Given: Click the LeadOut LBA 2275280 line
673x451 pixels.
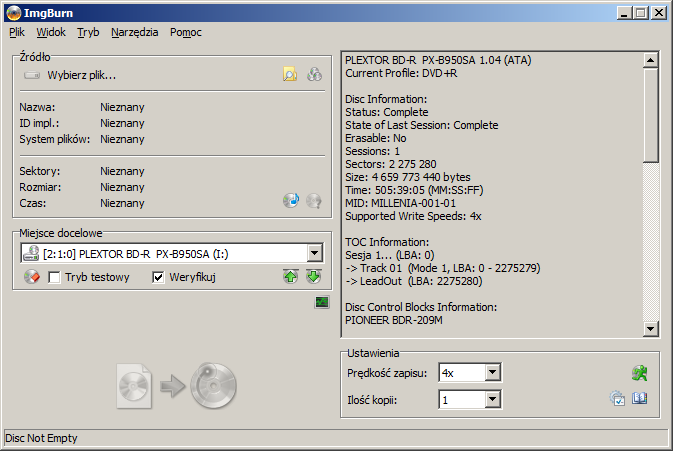Looking at the screenshot, I should click(414, 281).
